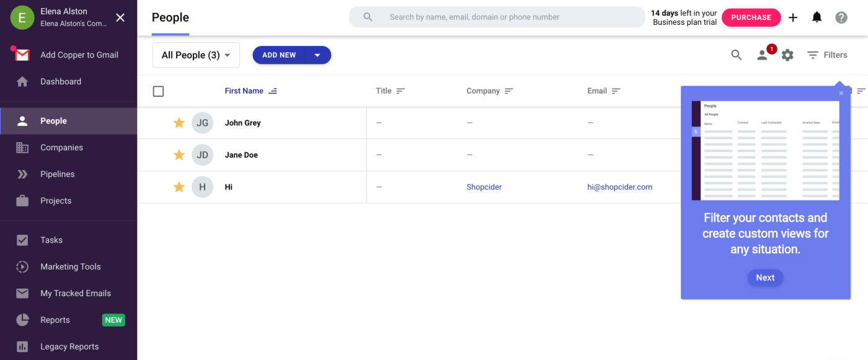
Task: Expand the All People (3) dropdown
Action: (196, 55)
